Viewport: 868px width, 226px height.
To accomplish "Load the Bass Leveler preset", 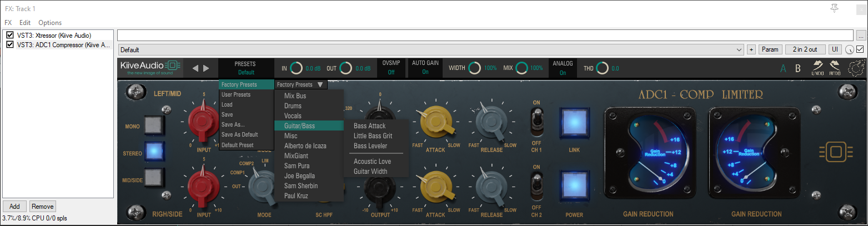I will [x=377, y=146].
